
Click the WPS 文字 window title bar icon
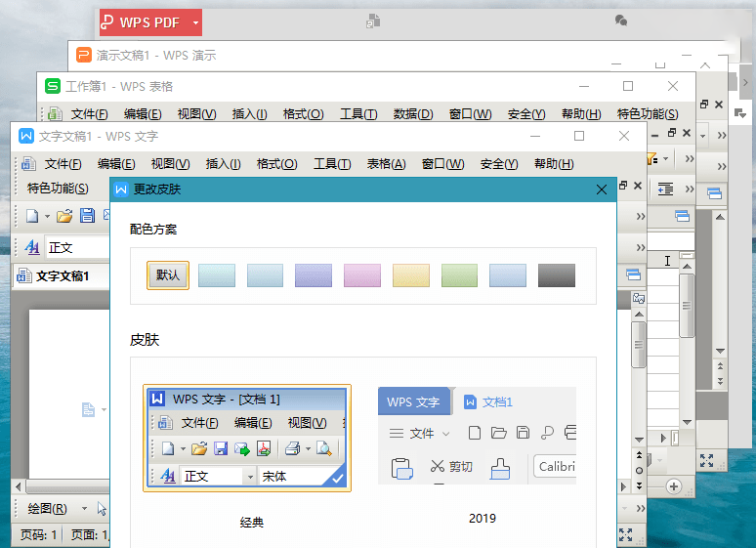click(26, 136)
